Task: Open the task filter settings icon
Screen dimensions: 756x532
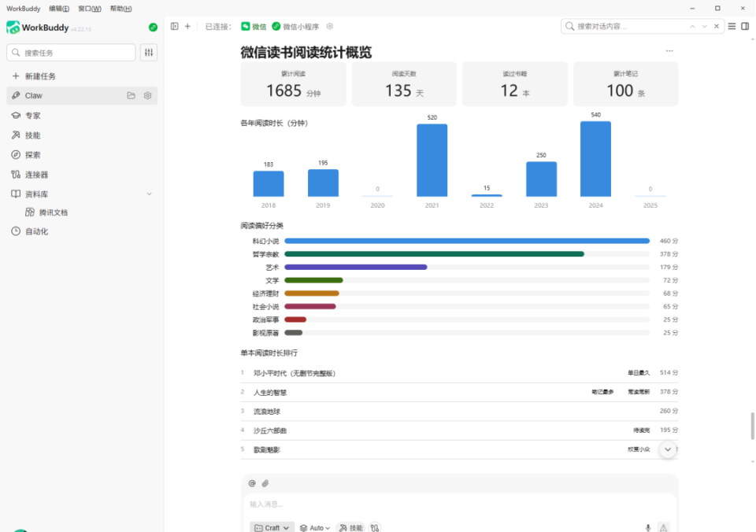Action: click(149, 53)
